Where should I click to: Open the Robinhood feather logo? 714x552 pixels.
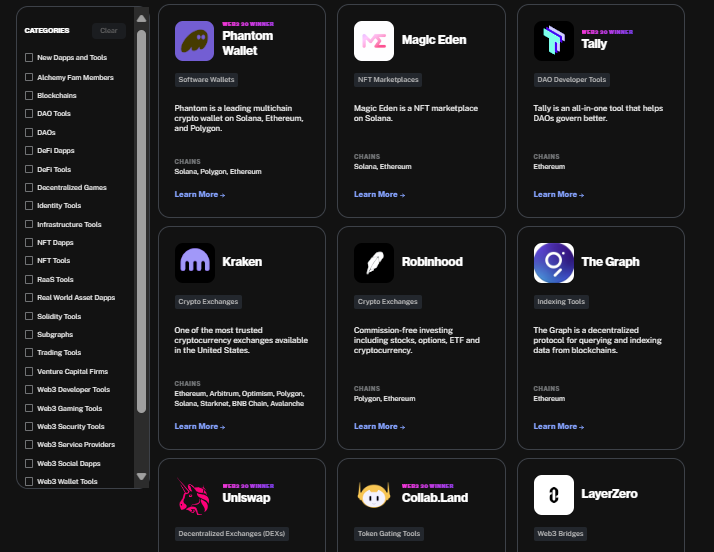pyautogui.click(x=374, y=263)
